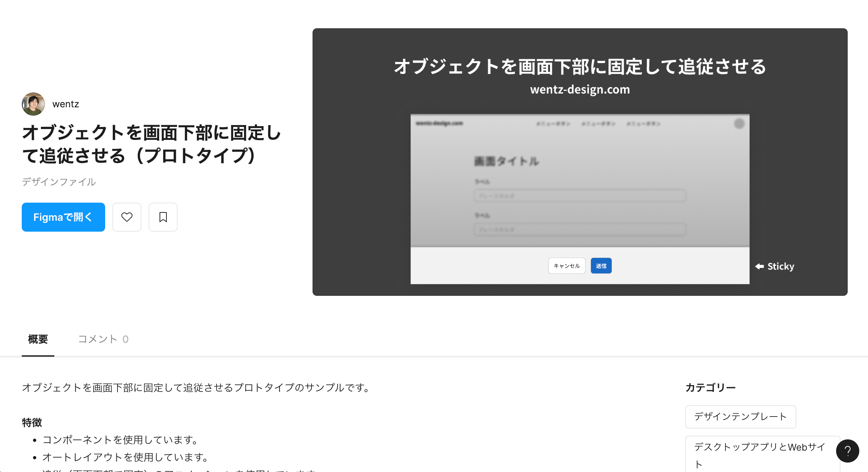Open the wentz author name link
The height and width of the screenshot is (472, 868).
[66, 104]
